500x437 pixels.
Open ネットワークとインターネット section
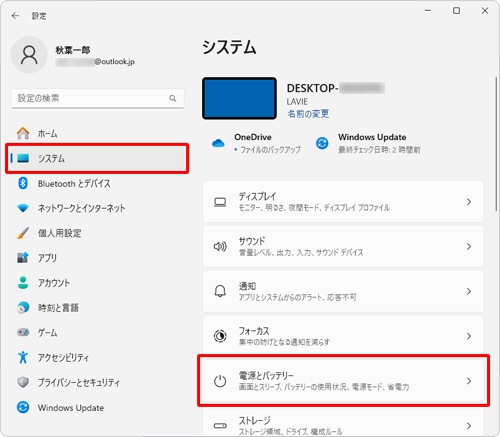97,208
